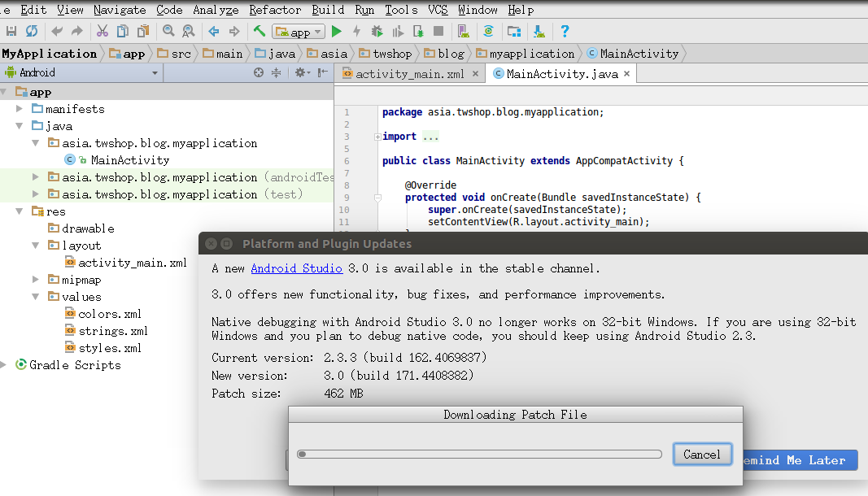The height and width of the screenshot is (496, 868).
Task: Click the Copy icon in toolbar
Action: (x=122, y=32)
